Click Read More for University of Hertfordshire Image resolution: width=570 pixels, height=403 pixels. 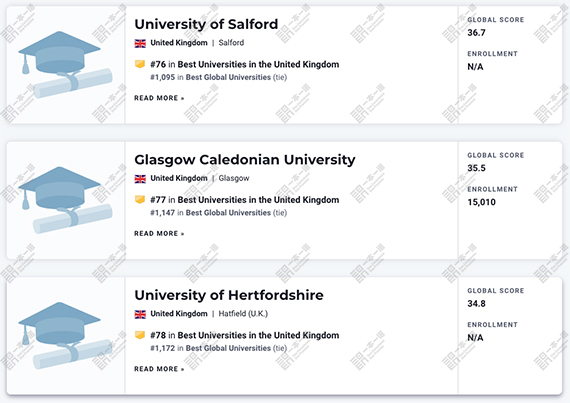pyautogui.click(x=159, y=369)
